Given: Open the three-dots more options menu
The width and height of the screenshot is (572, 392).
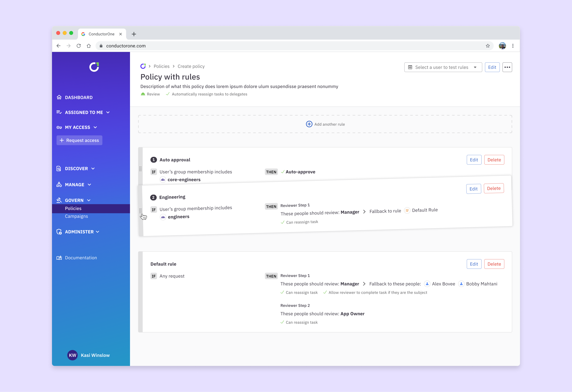Looking at the screenshot, I should click(x=507, y=67).
